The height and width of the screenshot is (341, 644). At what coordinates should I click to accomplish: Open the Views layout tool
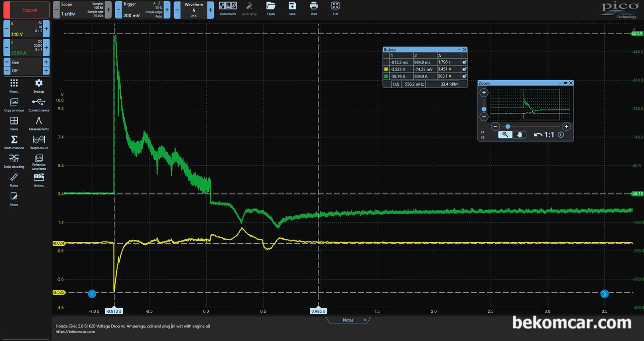[14, 123]
